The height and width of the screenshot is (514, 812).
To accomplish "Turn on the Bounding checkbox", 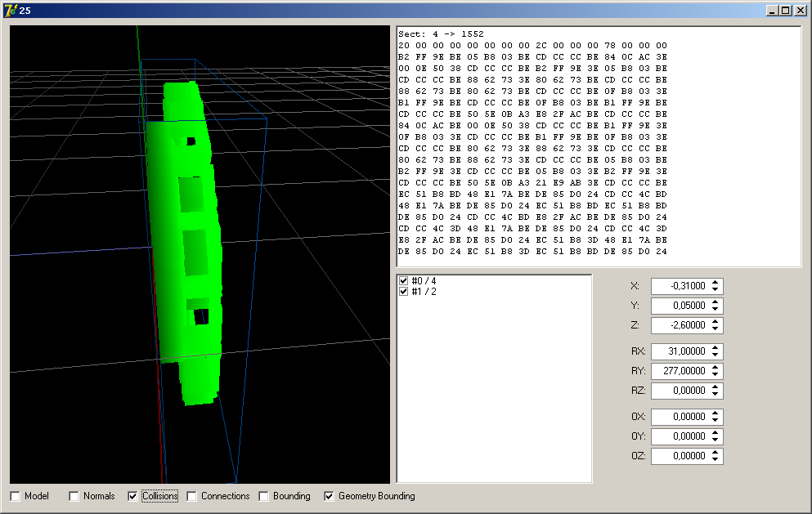I will pos(263,496).
